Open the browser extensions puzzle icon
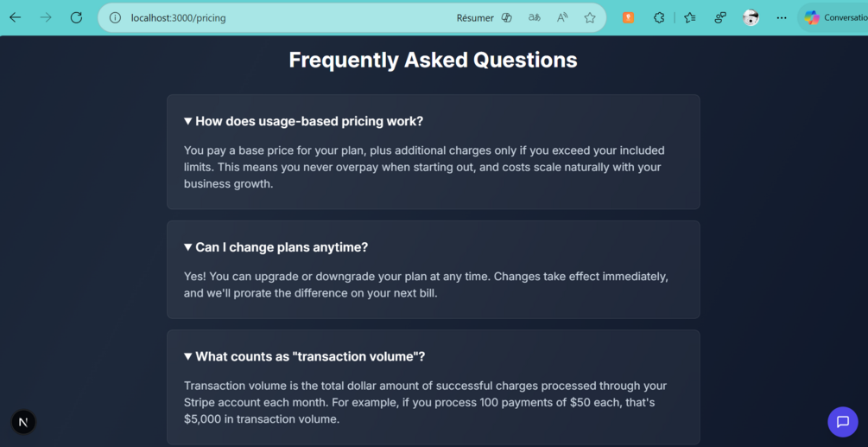Screen dimensions: 868x447 [x=659, y=17]
